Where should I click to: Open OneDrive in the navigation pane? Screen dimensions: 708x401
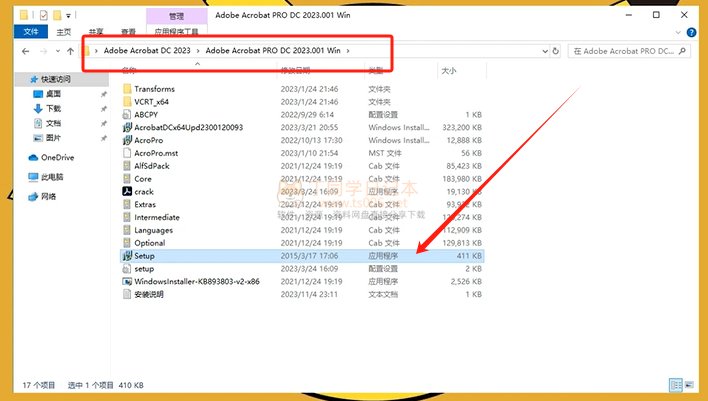pos(57,157)
